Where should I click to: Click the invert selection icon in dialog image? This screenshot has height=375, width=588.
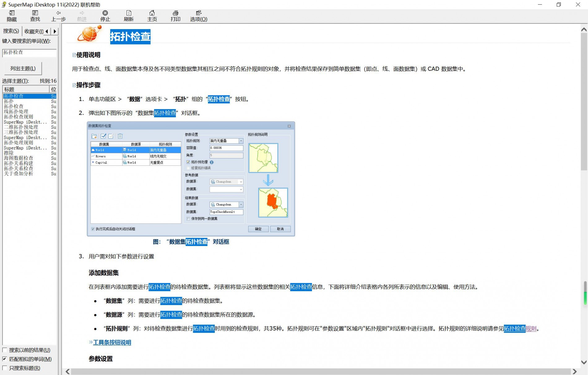coord(111,136)
